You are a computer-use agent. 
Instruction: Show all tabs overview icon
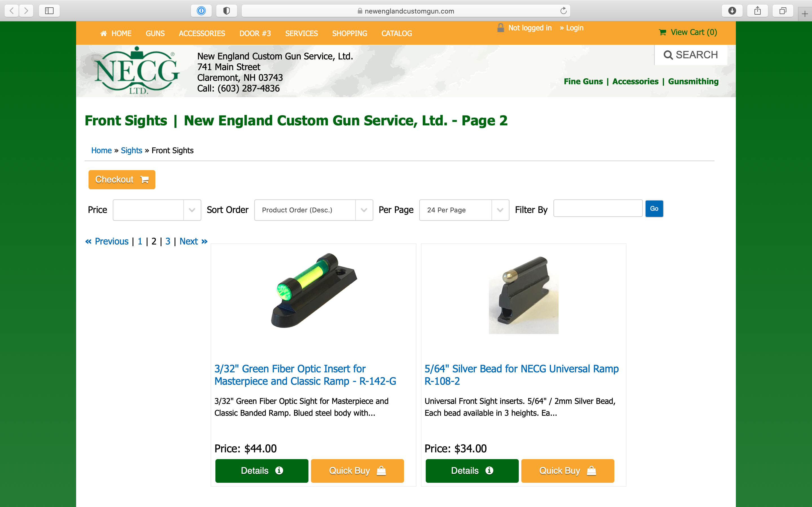tap(783, 11)
